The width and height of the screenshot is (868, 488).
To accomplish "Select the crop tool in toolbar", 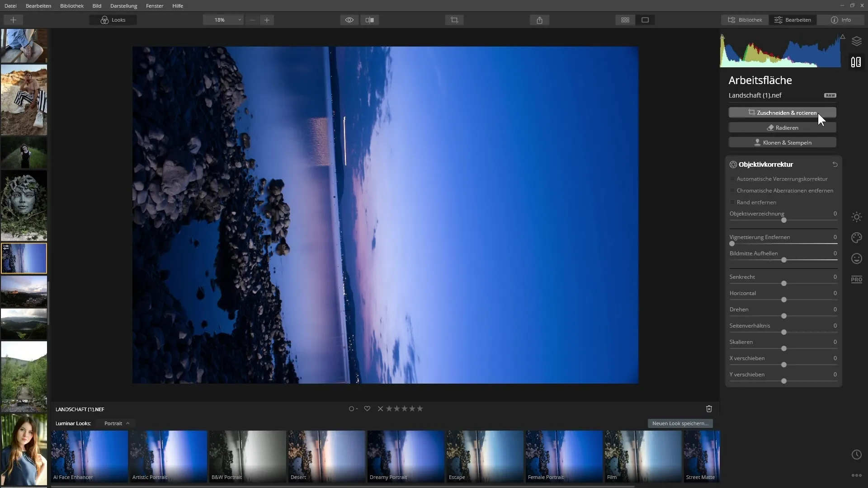I will [454, 20].
